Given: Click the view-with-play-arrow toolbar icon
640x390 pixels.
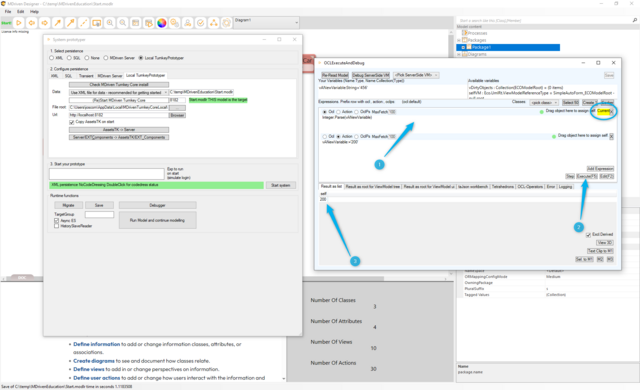Looking at the screenshot, I should 149,23.
